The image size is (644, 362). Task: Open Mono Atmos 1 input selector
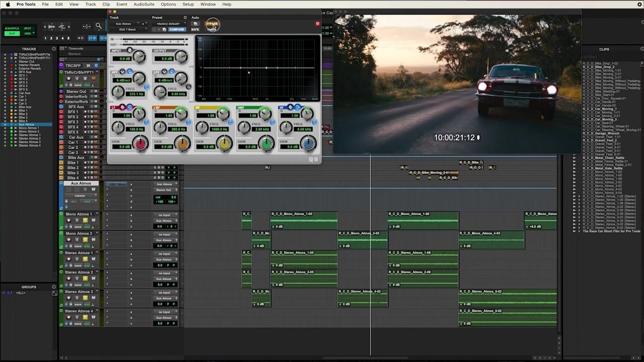point(165,215)
